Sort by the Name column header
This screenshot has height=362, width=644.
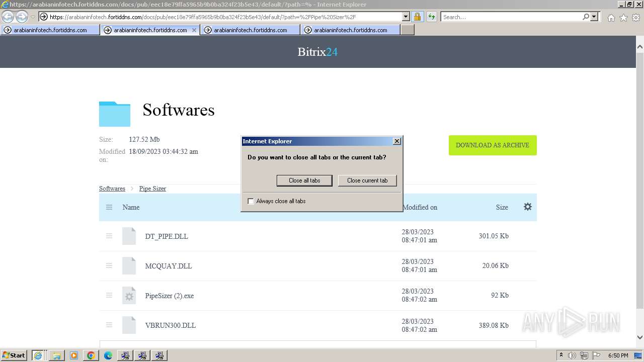(131, 207)
